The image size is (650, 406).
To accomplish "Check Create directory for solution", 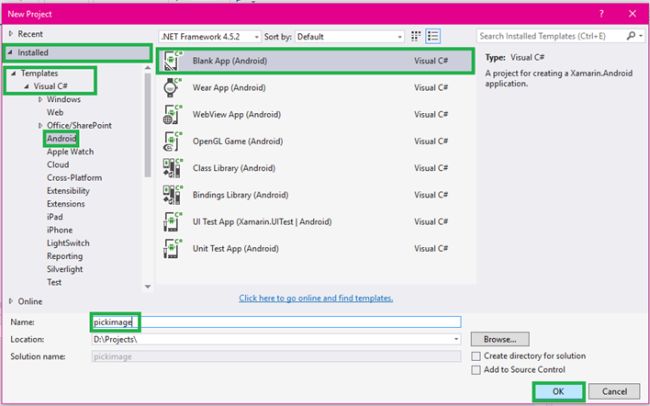I will (x=476, y=356).
